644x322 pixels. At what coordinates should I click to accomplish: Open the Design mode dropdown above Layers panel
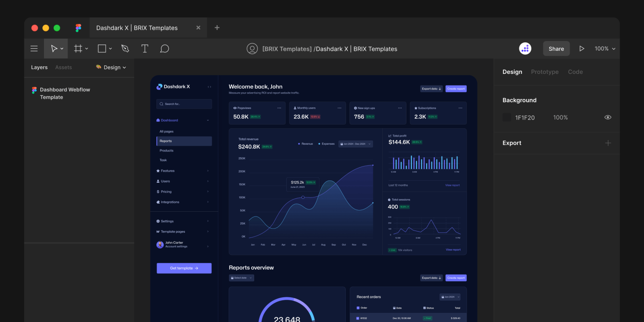point(111,67)
